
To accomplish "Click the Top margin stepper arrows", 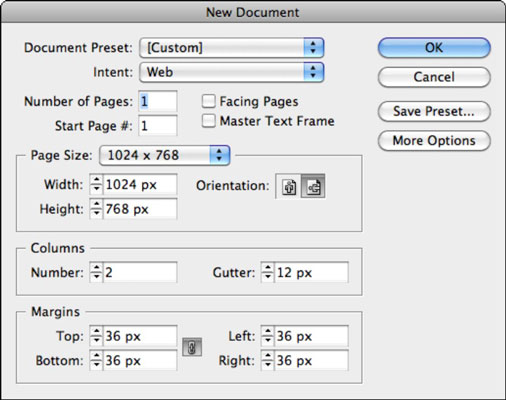I will pyautogui.click(x=96, y=336).
